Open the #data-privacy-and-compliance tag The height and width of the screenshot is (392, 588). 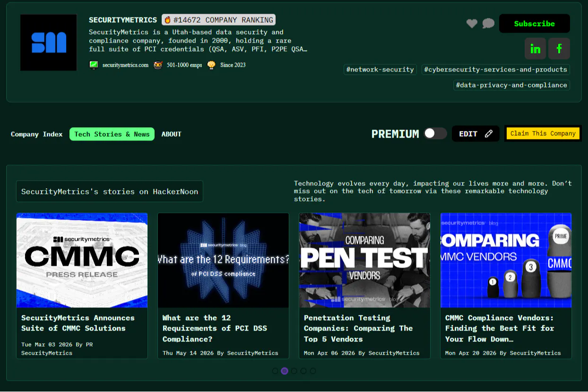[511, 85]
